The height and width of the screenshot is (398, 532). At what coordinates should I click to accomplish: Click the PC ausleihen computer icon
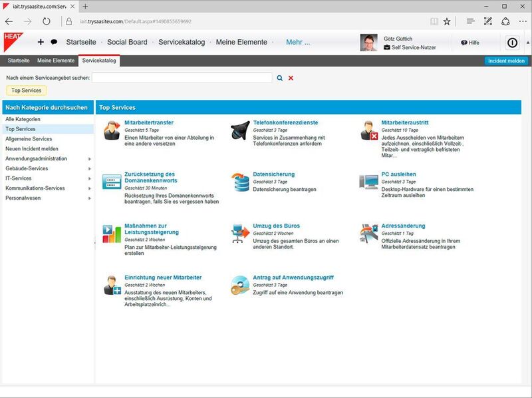(369, 182)
